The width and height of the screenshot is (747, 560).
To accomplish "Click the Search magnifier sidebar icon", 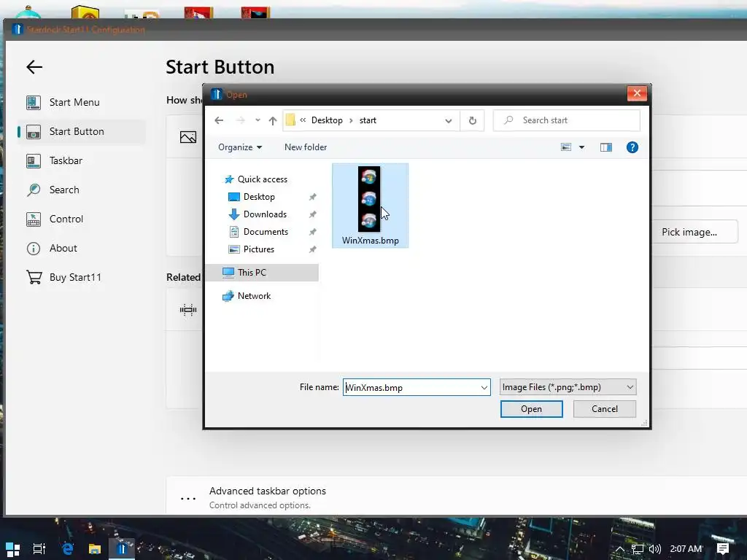I will tap(34, 190).
